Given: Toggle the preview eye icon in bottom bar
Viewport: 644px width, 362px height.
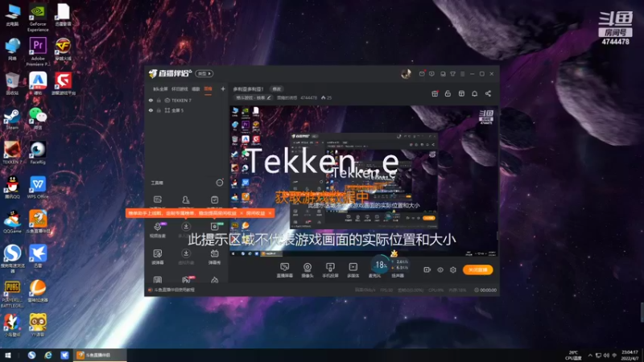Looking at the screenshot, I should [440, 269].
